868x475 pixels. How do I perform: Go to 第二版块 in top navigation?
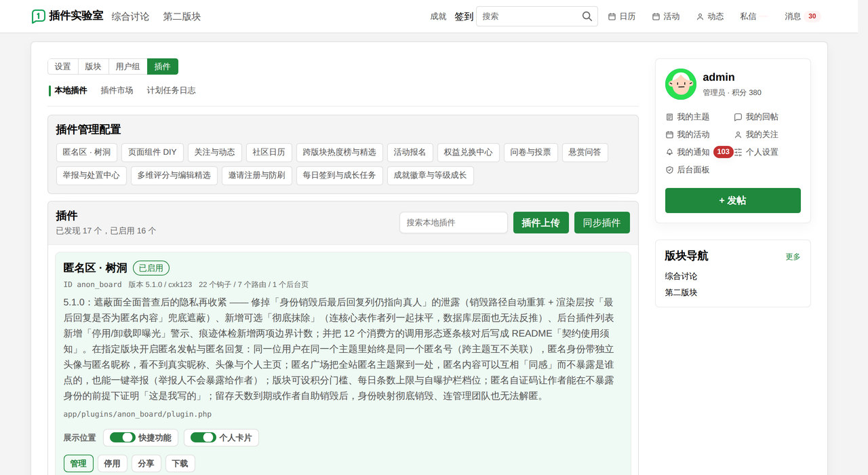(182, 16)
